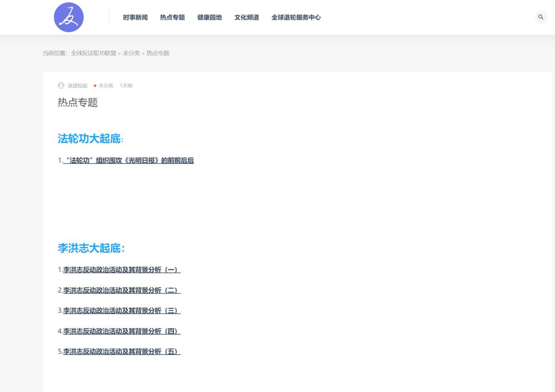Open 全球退轮服务中心 in the top menu
Image resolution: width=555 pixels, height=392 pixels.
tap(296, 18)
